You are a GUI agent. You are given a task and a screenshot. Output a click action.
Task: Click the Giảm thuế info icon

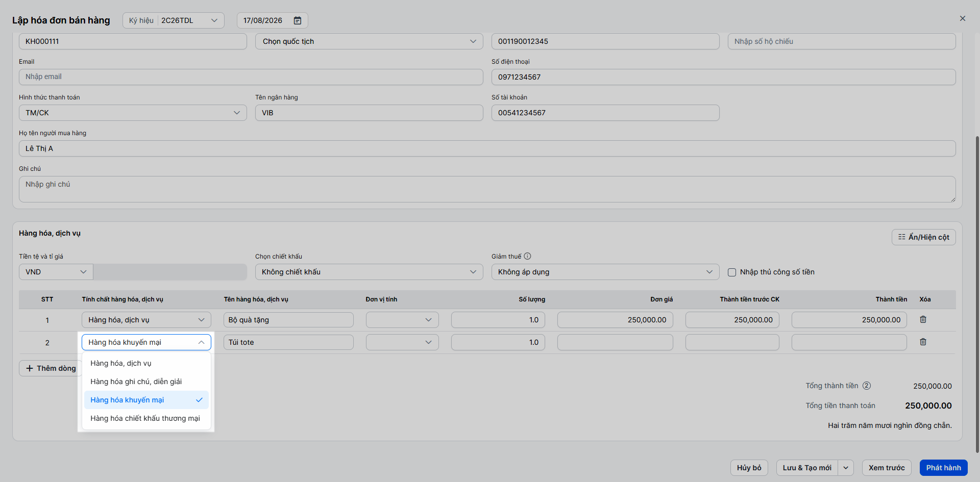pos(527,256)
